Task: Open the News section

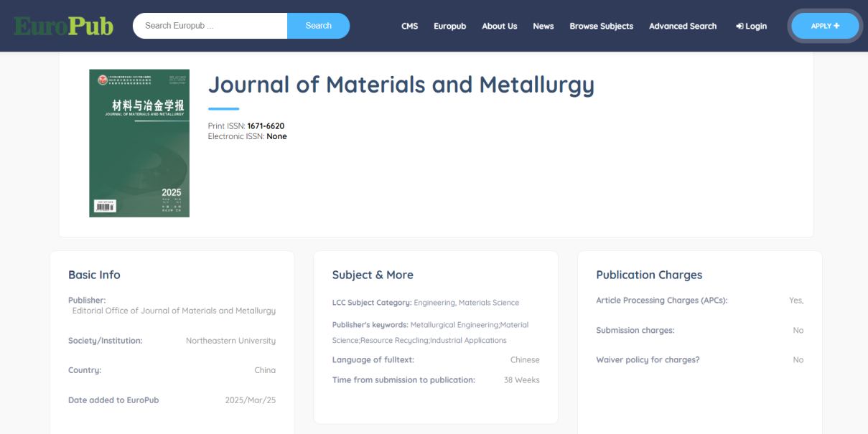Action: (x=543, y=26)
